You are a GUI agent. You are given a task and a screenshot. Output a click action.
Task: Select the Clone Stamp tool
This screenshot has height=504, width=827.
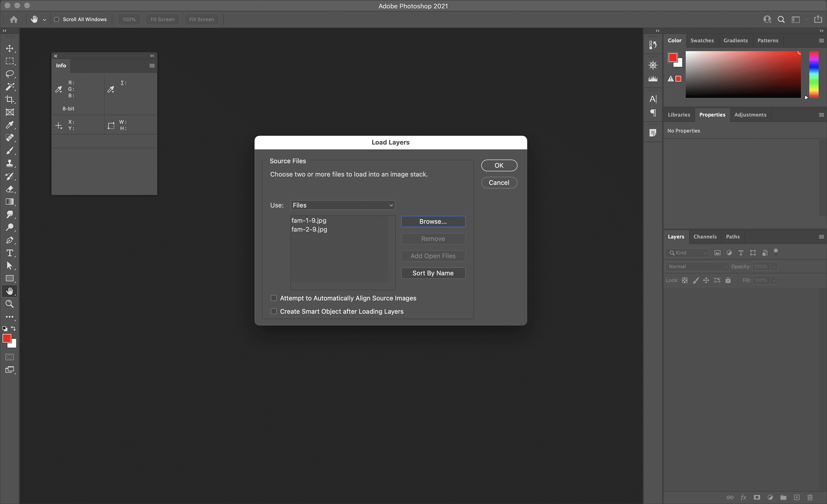10,163
